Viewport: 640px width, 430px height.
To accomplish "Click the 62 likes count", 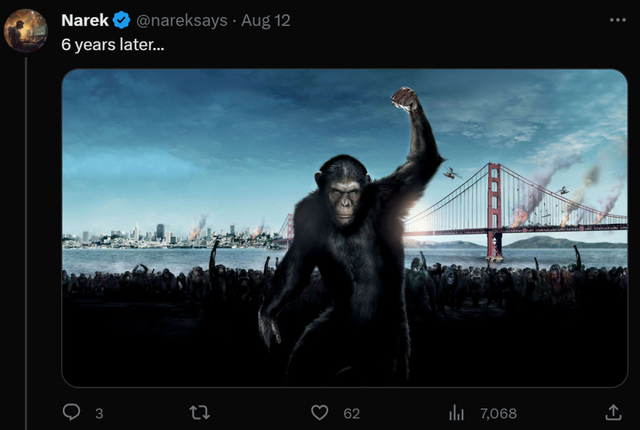I will pyautogui.click(x=351, y=414).
